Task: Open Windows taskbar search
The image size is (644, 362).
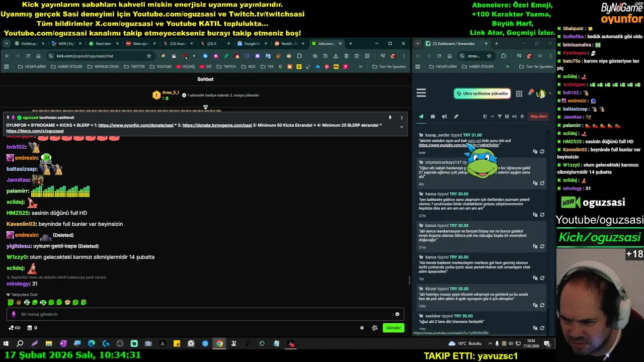Action: click(x=20, y=344)
